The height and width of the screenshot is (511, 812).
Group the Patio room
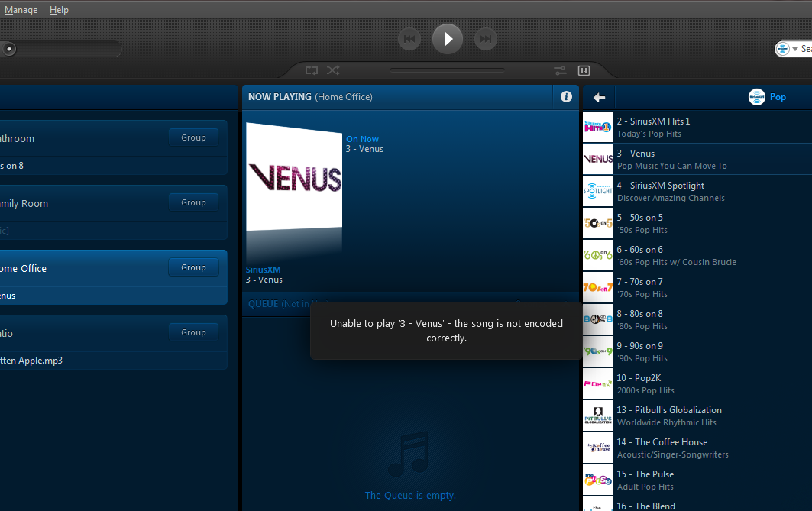tap(193, 332)
